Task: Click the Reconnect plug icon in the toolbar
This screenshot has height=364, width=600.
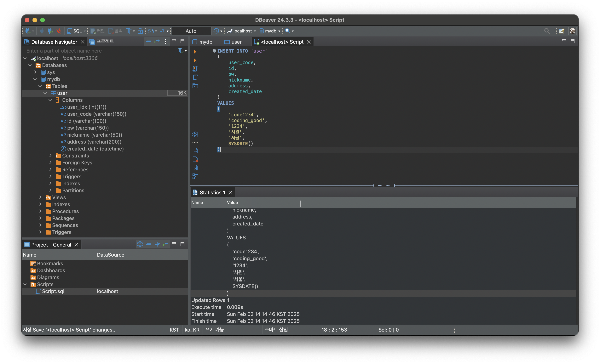Action: point(50,31)
